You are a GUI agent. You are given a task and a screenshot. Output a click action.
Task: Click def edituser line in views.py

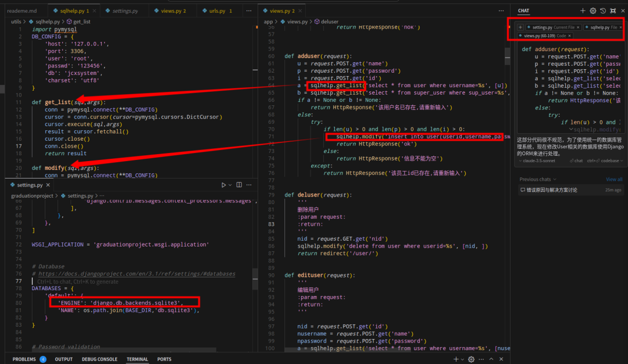[320, 275]
